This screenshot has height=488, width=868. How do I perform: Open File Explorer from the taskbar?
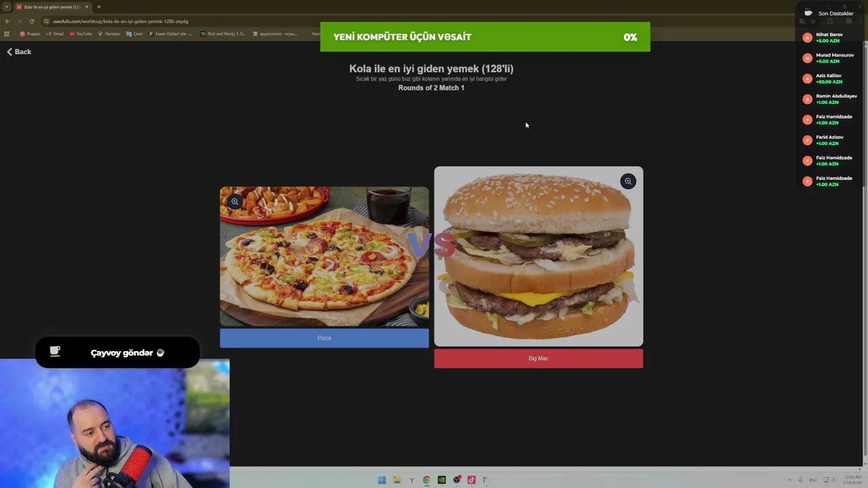(x=397, y=480)
